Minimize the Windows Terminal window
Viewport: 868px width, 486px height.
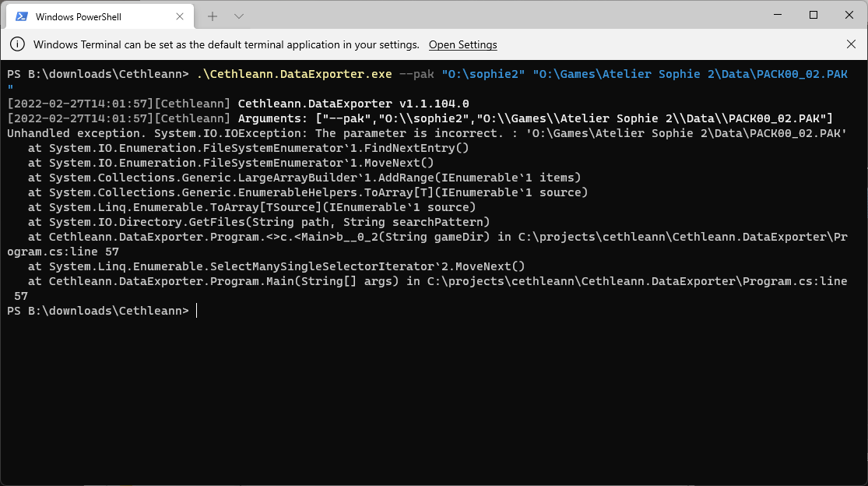click(778, 15)
